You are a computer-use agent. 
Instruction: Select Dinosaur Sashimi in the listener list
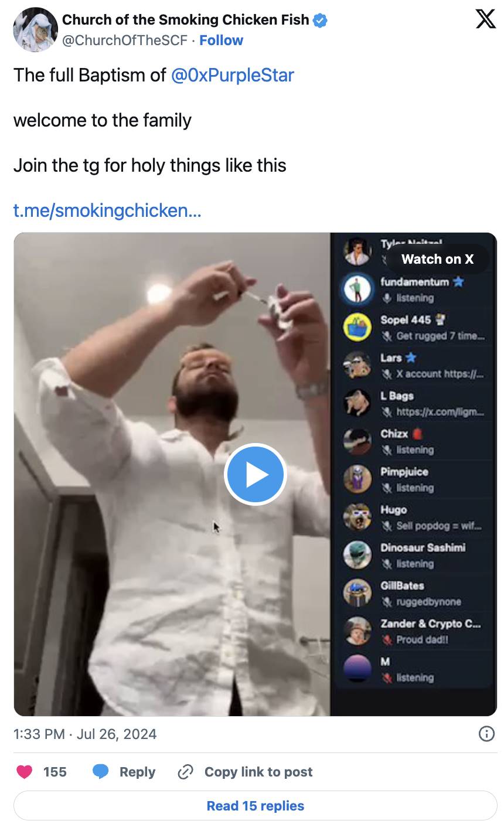click(x=423, y=547)
